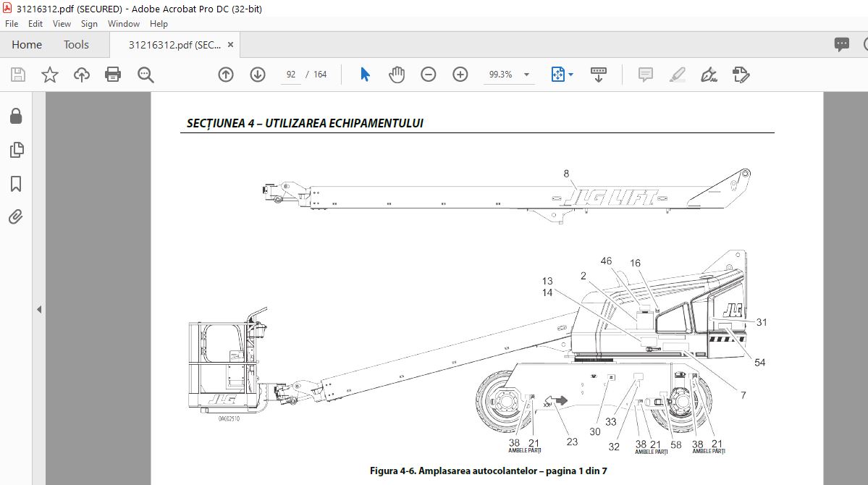
Task: Click the fit page view icon
Action: click(x=557, y=74)
